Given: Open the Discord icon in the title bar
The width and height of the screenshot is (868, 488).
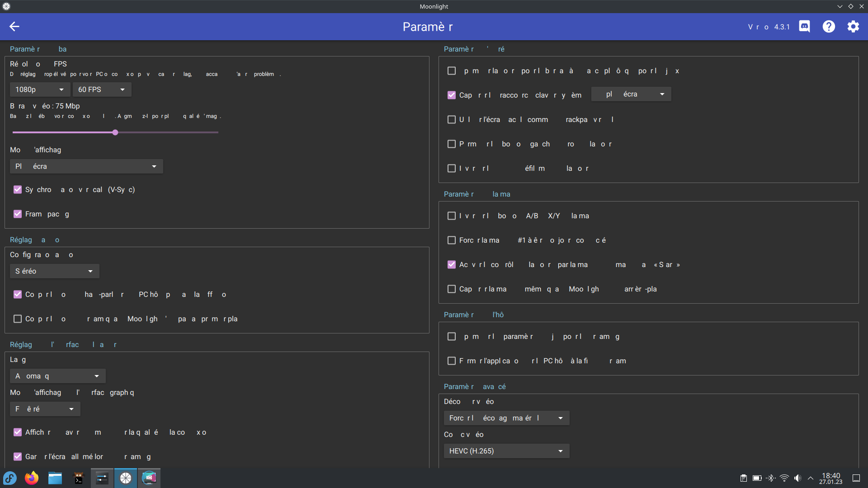Looking at the screenshot, I should pos(804,27).
